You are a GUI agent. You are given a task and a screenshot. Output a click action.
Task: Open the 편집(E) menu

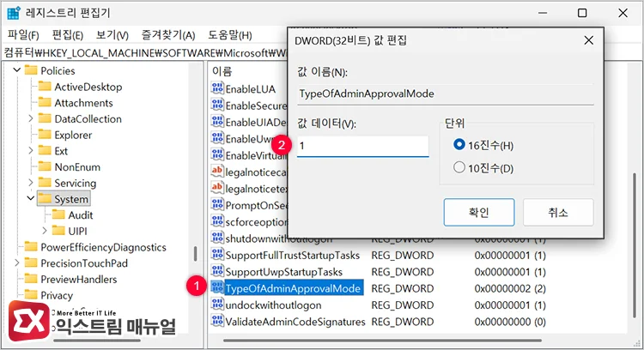coord(68,35)
